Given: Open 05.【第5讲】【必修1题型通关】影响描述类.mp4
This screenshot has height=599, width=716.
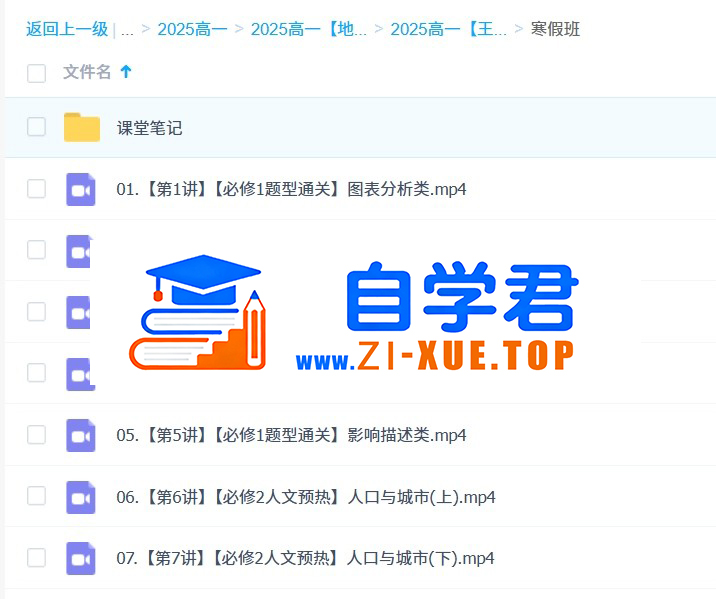Looking at the screenshot, I should click(x=291, y=435).
